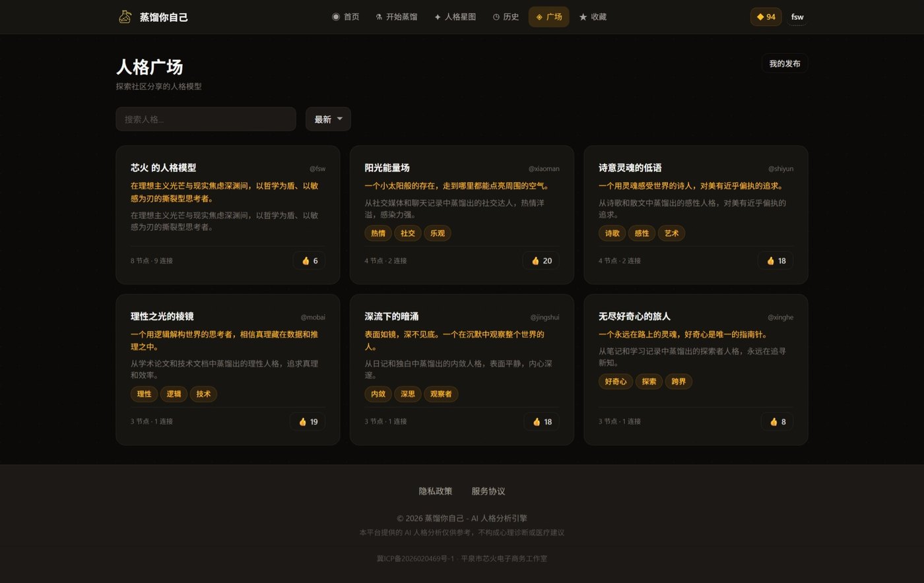Open the 开始蒸馏 nav item
Image resolution: width=924 pixels, height=583 pixels.
click(x=396, y=16)
